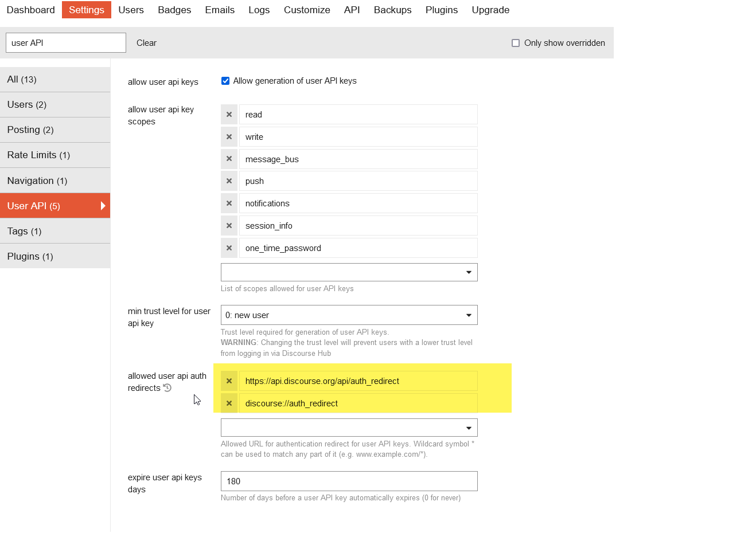Remove the 'push' scope entry
This screenshot has width=756, height=533.
pyautogui.click(x=229, y=181)
